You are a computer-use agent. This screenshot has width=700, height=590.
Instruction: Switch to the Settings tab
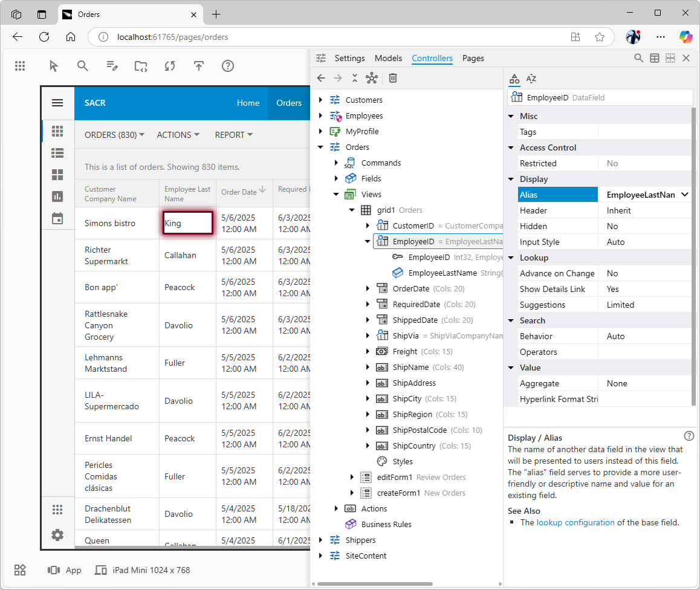point(349,58)
